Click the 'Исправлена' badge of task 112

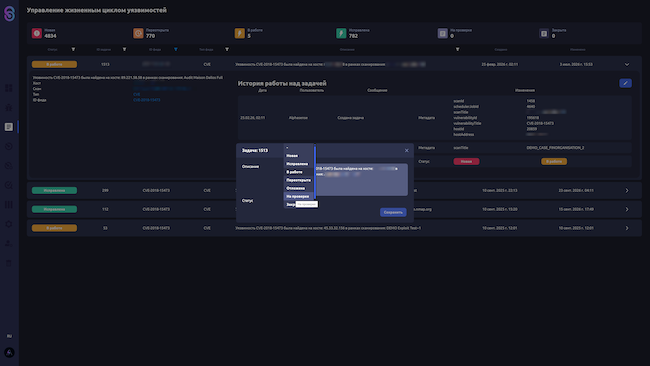tap(54, 209)
